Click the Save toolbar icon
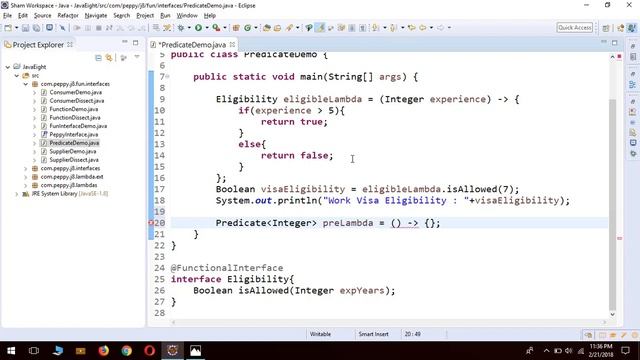This screenshot has width=640, height=360. [25, 28]
